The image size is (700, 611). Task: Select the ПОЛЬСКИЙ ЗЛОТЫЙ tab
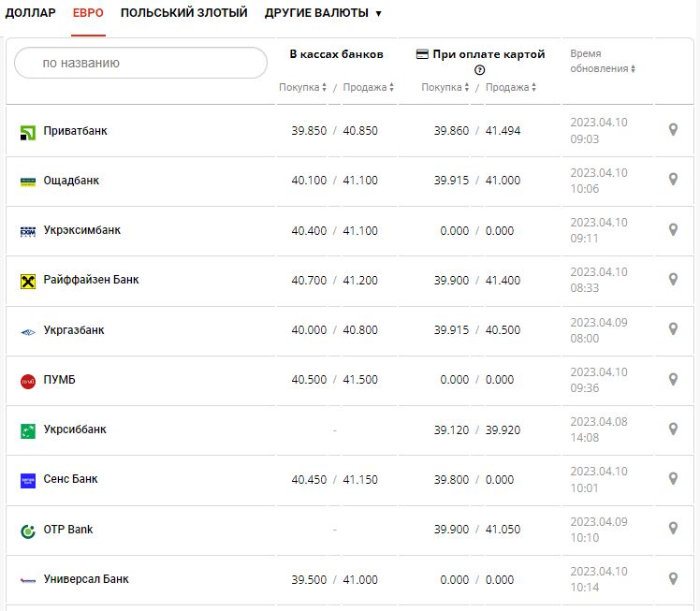(184, 13)
